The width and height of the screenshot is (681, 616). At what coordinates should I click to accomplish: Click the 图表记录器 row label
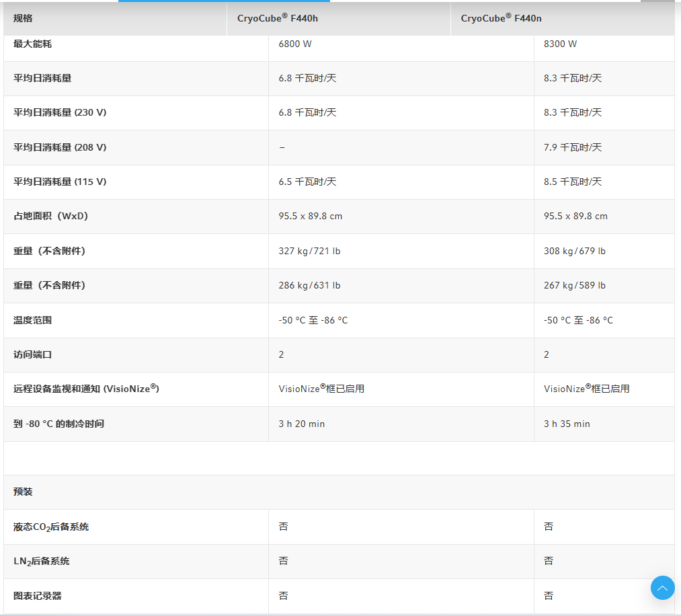(x=38, y=596)
